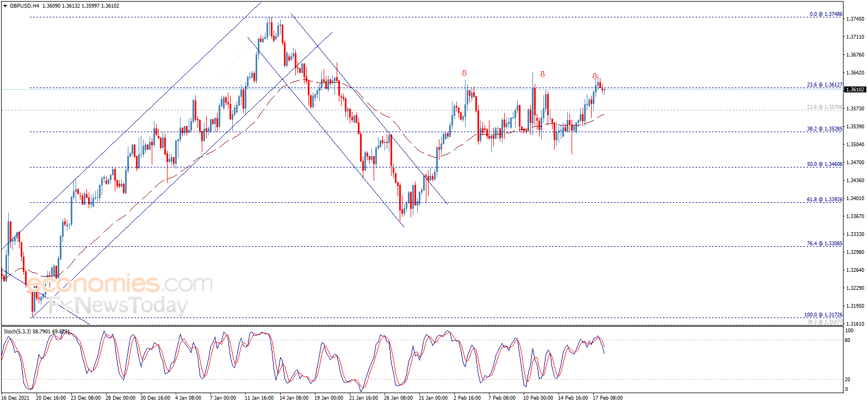Click the economies.com watermark

pos(121,284)
